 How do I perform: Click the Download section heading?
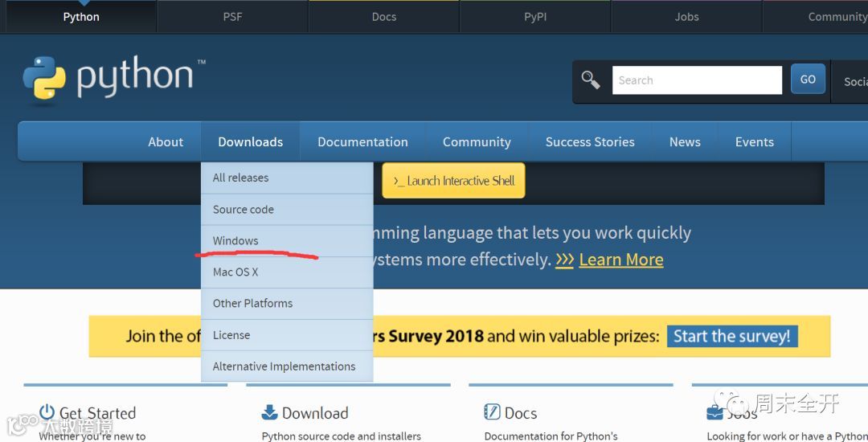tap(315, 413)
